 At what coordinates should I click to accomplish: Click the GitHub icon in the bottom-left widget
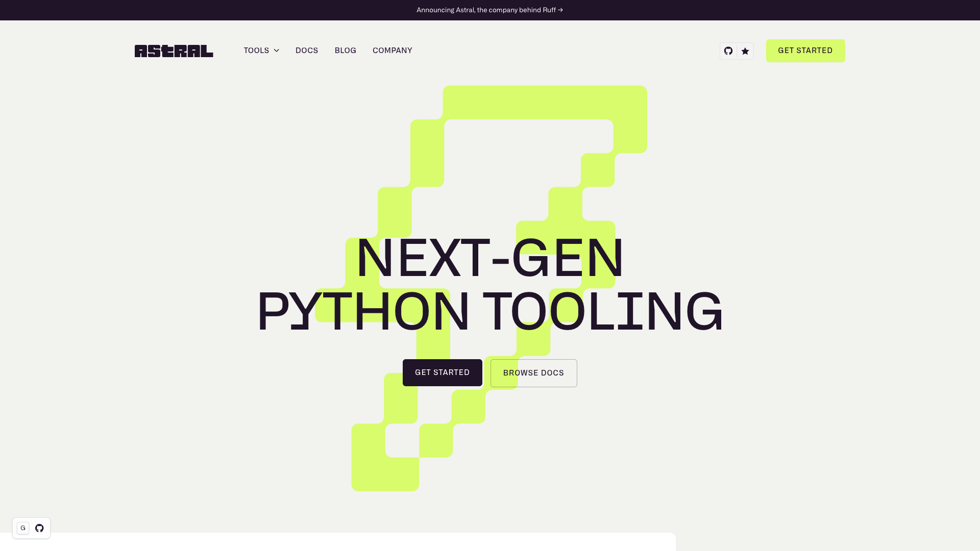(x=39, y=528)
